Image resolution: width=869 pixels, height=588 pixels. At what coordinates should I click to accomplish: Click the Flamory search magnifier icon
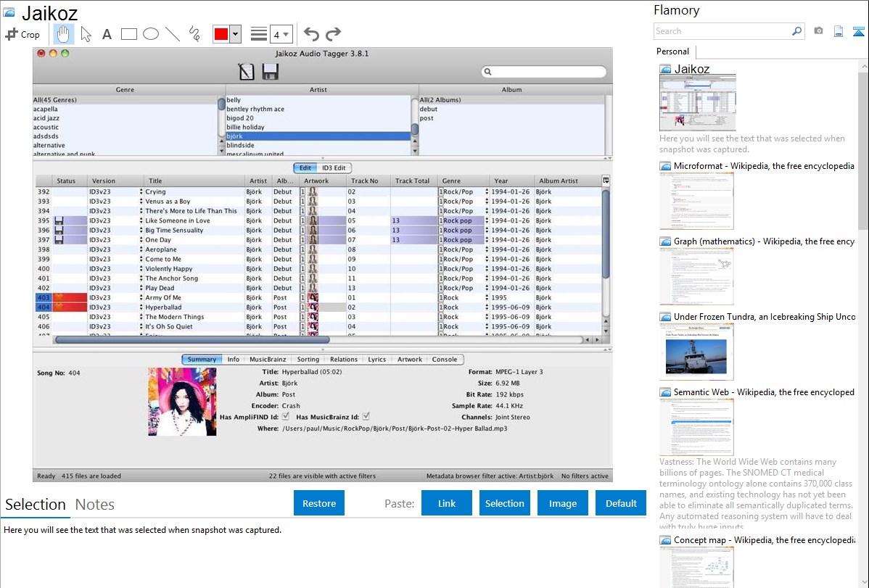click(x=796, y=31)
